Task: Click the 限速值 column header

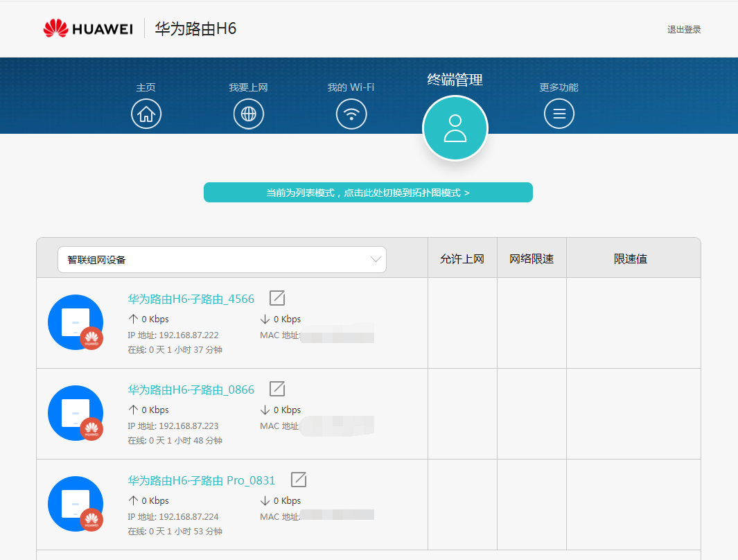Action: [x=630, y=259]
